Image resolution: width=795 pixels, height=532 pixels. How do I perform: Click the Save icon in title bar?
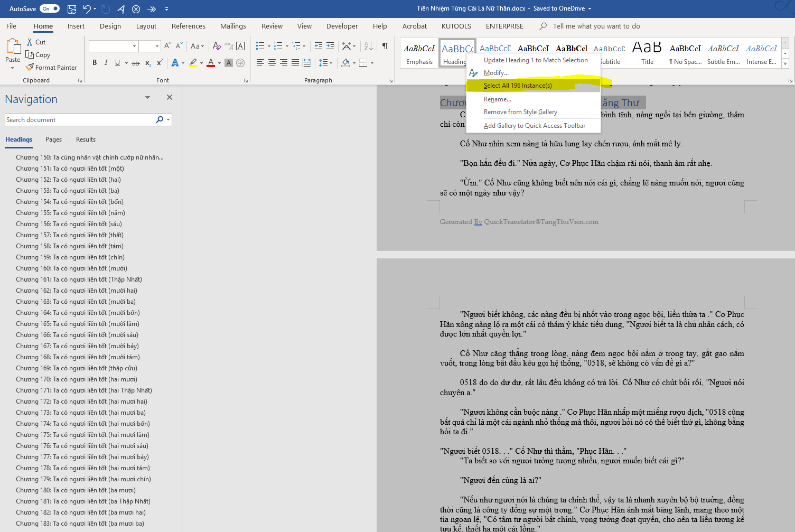click(x=72, y=9)
